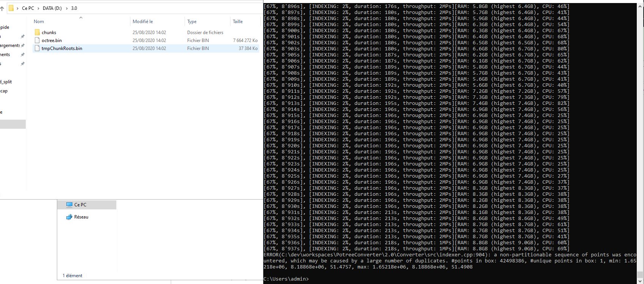Open the chunks folder icon
This screenshot has width=644, height=284.
click(37, 32)
